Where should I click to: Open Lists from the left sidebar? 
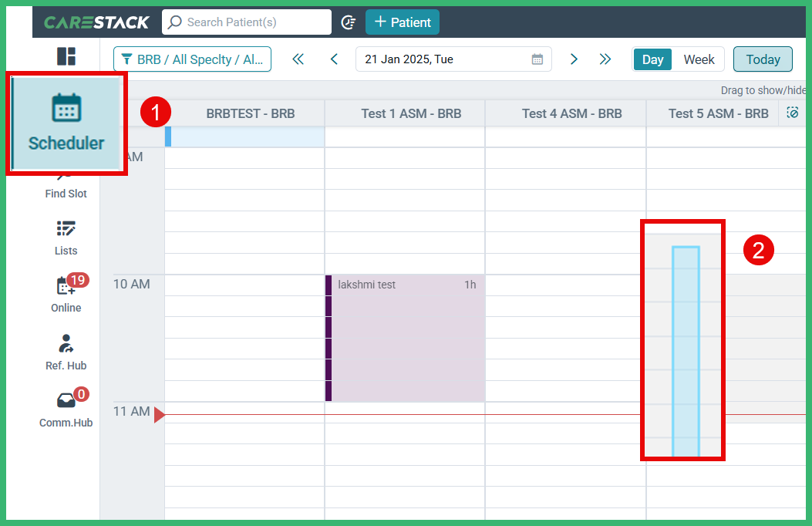point(66,238)
